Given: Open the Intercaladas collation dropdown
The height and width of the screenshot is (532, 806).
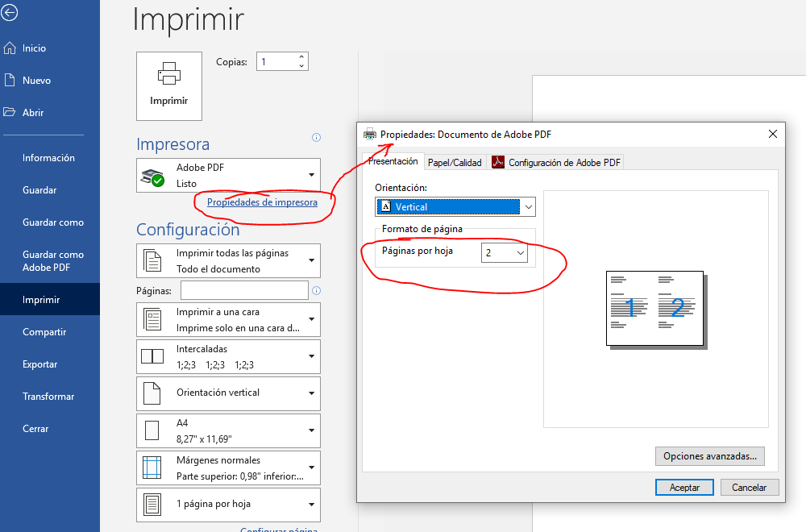Looking at the screenshot, I should pos(228,357).
